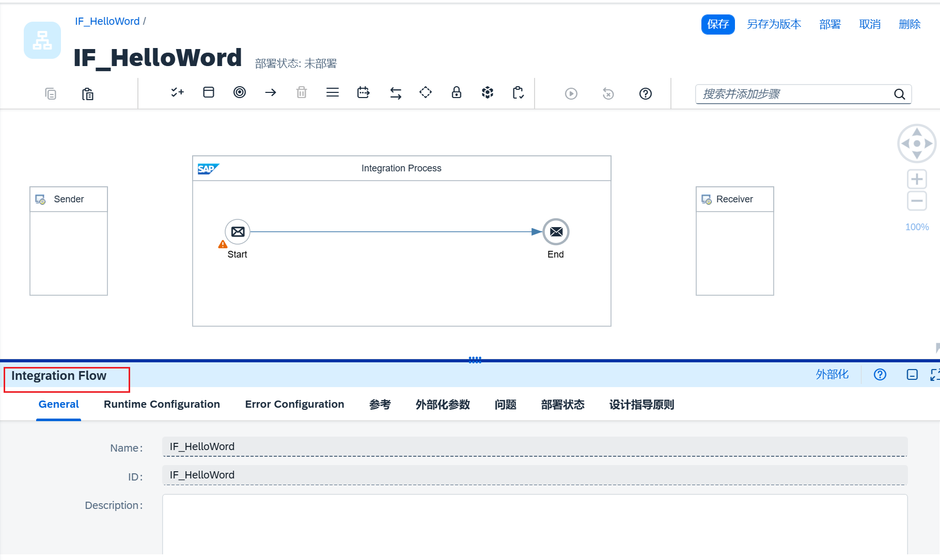Image resolution: width=940 pixels, height=560 pixels.
Task: Select the paste step tool in the toolbar
Action: coord(87,93)
